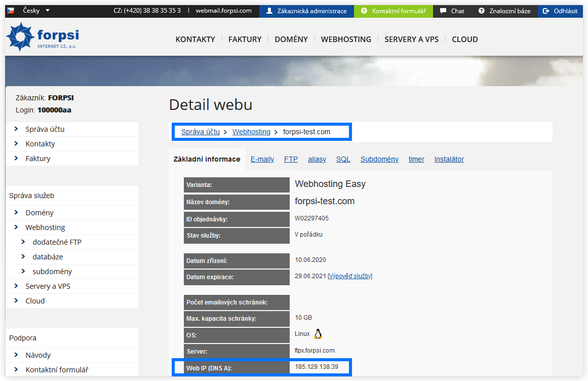The width and height of the screenshot is (588, 381).
Task: Click the Czech flag icon
Action: click(x=11, y=11)
